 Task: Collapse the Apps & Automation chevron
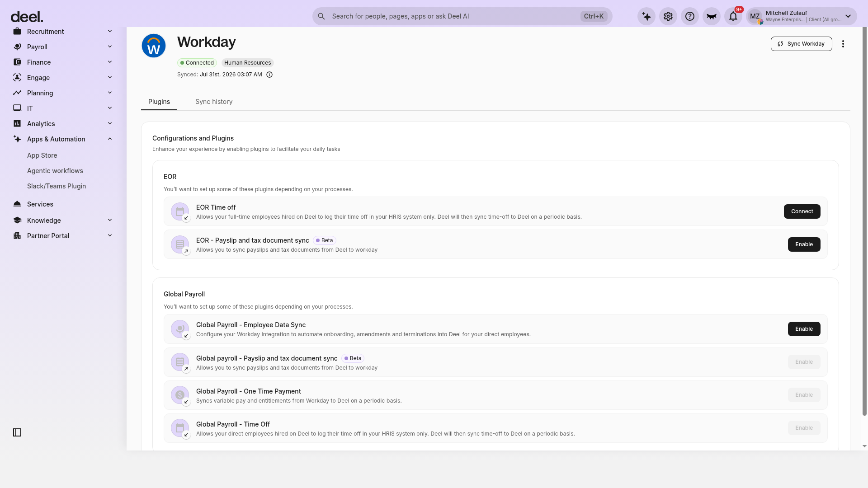110,139
